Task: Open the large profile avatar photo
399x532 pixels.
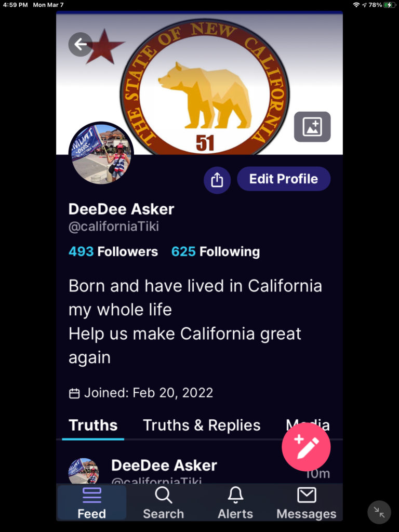Action: 101,154
